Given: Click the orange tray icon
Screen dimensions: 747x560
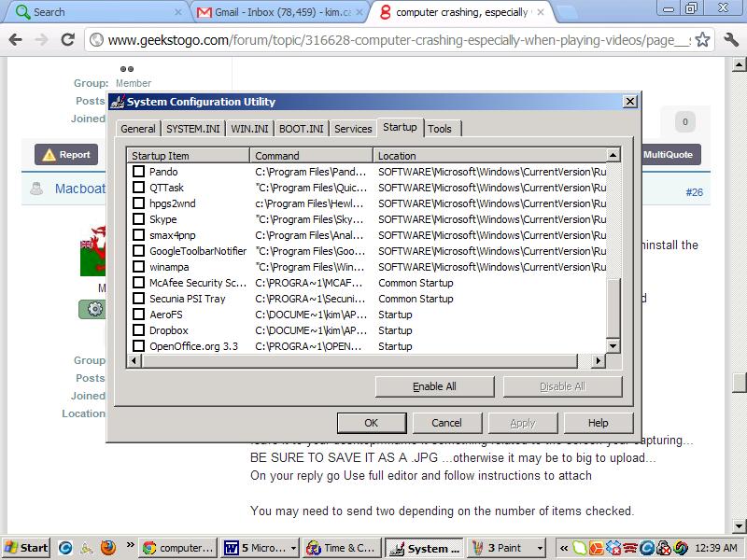Looking at the screenshot, I should pyautogui.click(x=596, y=548).
